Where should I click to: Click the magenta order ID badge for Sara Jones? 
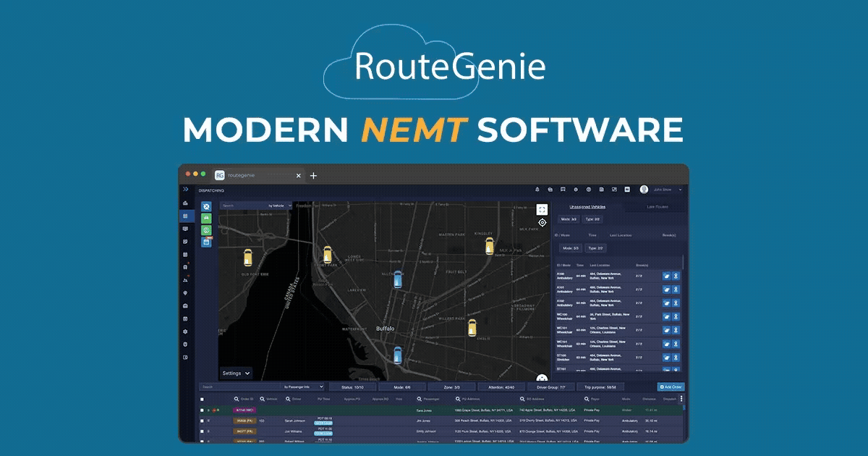(244, 410)
